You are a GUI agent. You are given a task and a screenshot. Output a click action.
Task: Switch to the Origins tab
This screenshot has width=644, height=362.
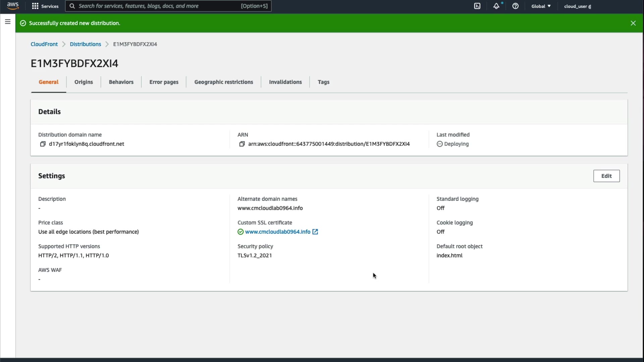coord(84,82)
